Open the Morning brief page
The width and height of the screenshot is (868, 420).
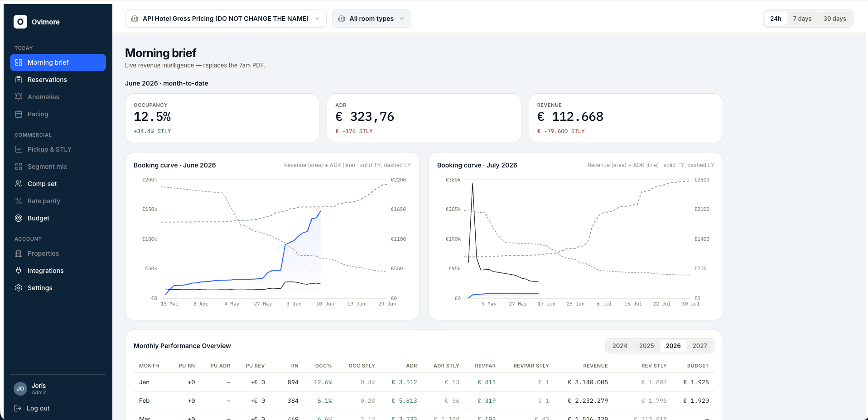(58, 62)
